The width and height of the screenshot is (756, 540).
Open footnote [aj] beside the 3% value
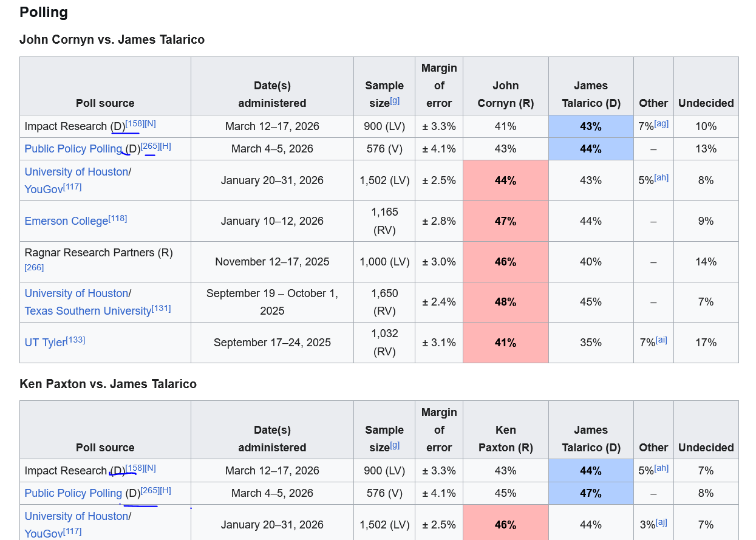pos(661,522)
